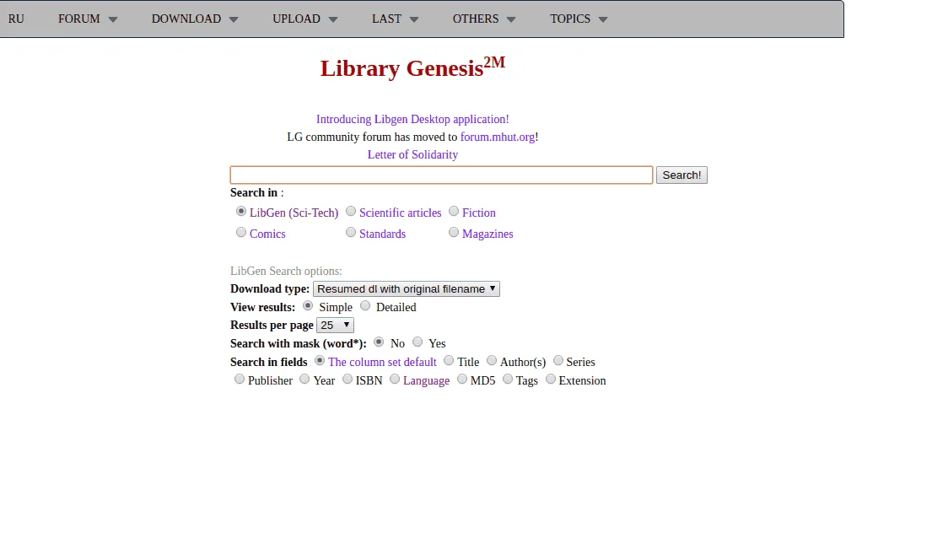
Task: Select Scientific articles radio button
Action: pos(351,211)
